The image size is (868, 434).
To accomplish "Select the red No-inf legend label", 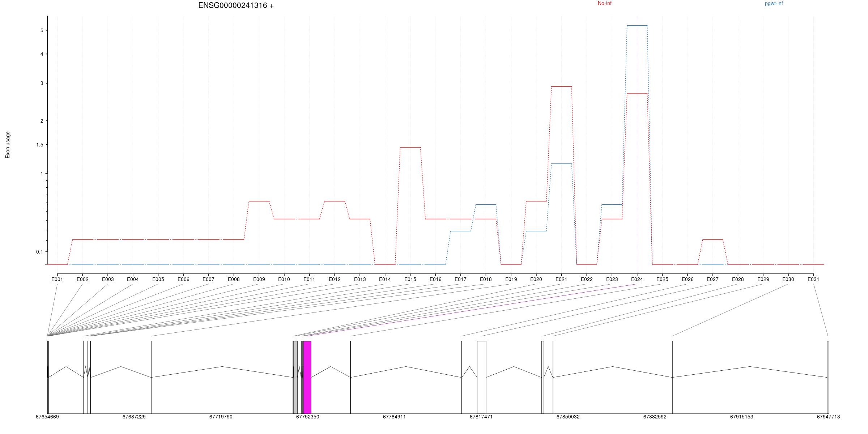I will coord(604,3).
